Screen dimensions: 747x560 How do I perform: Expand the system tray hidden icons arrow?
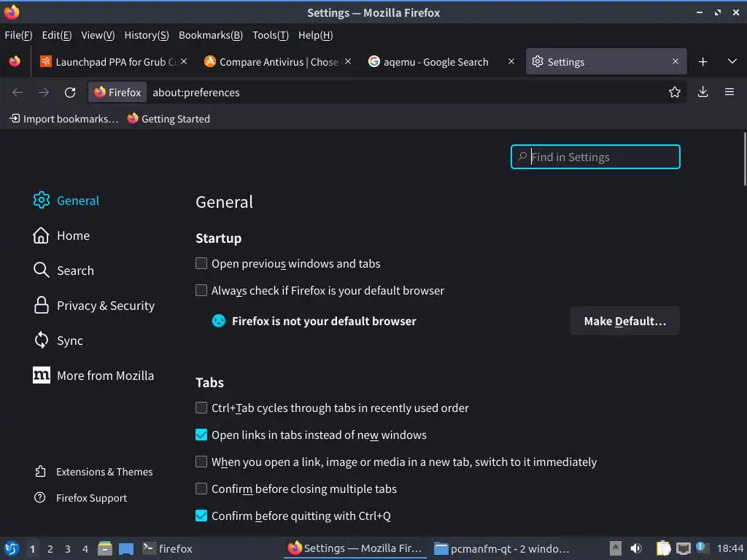[616, 548]
